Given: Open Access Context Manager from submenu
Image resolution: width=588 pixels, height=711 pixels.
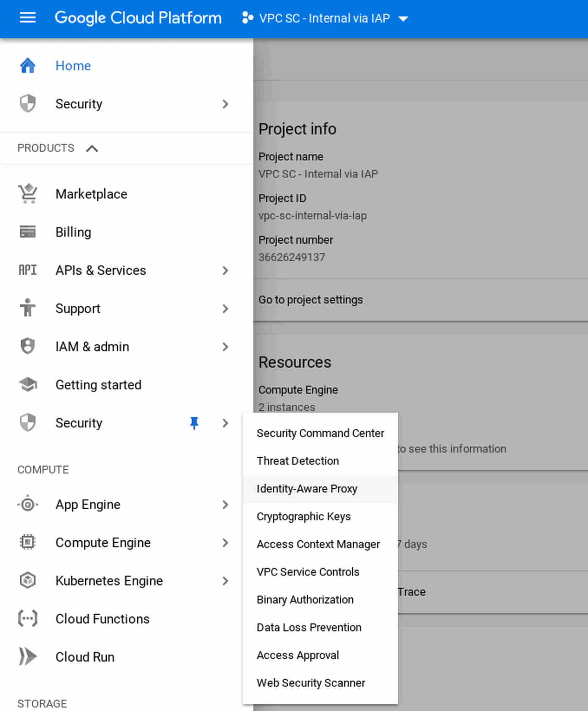Looking at the screenshot, I should click(x=320, y=544).
